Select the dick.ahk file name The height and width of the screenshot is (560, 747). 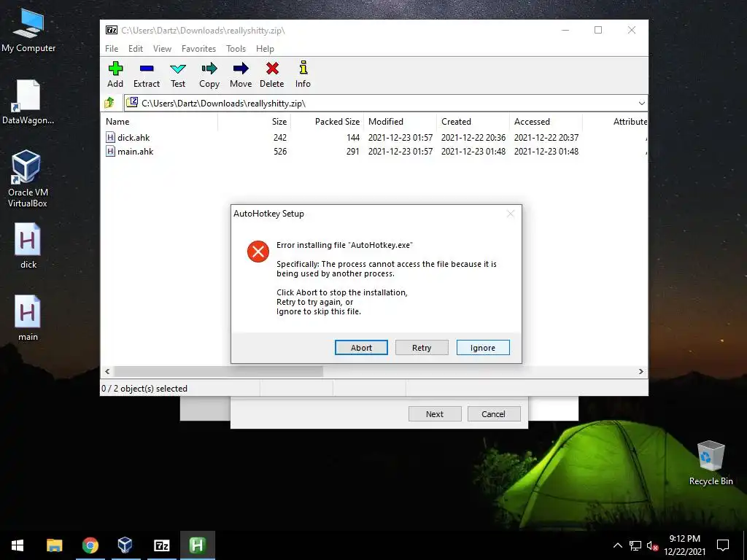[x=134, y=138]
